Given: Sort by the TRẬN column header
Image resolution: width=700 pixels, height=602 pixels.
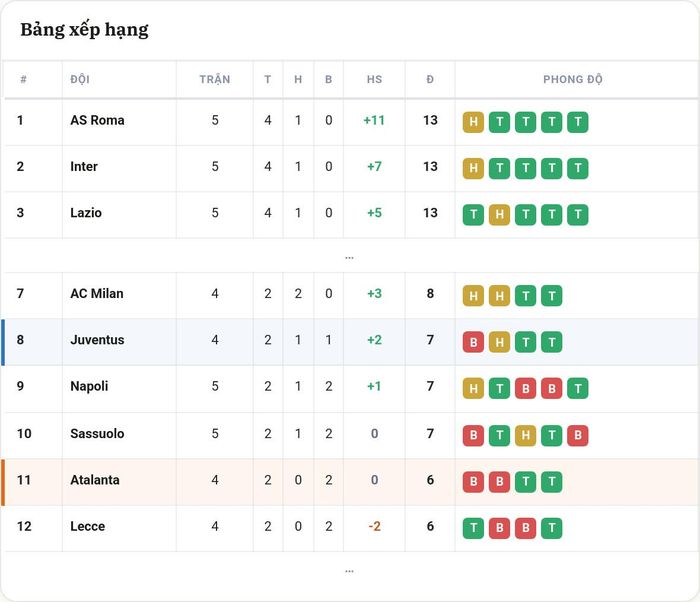Looking at the screenshot, I should [215, 79].
